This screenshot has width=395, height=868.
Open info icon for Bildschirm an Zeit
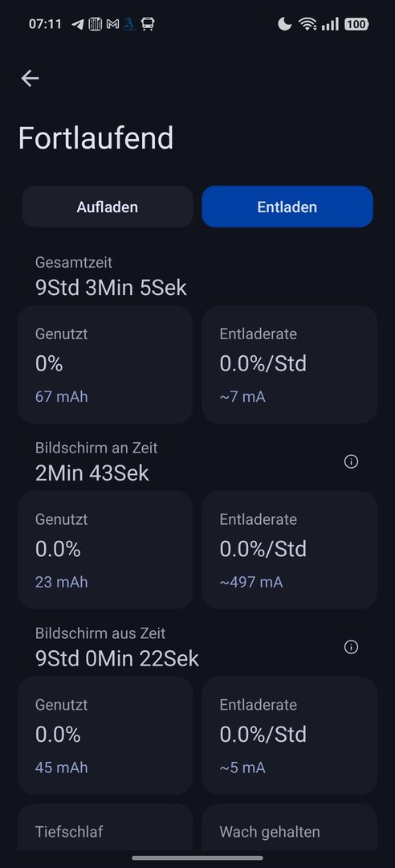coord(352,461)
